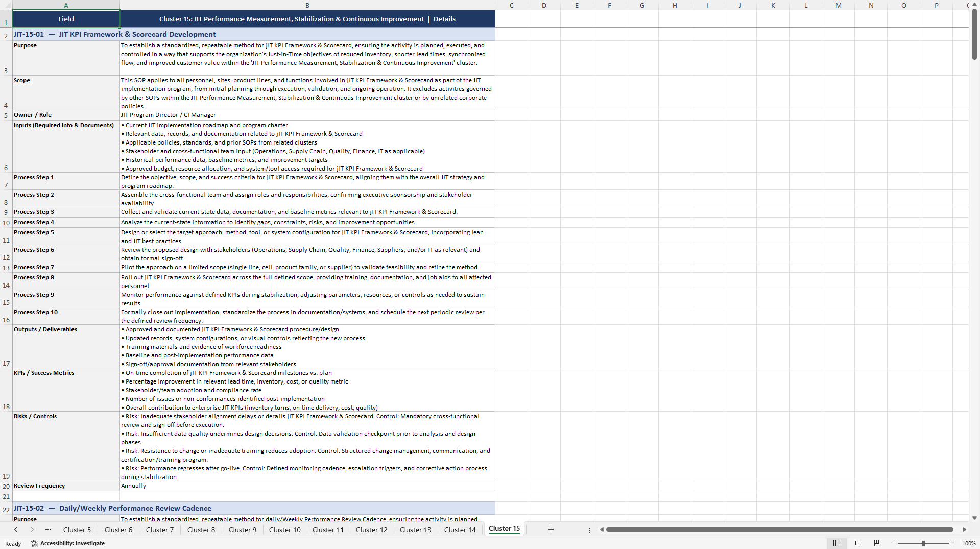Click the 'Process Step 10' cell
Screen dimensions: 980x549
pos(66,316)
